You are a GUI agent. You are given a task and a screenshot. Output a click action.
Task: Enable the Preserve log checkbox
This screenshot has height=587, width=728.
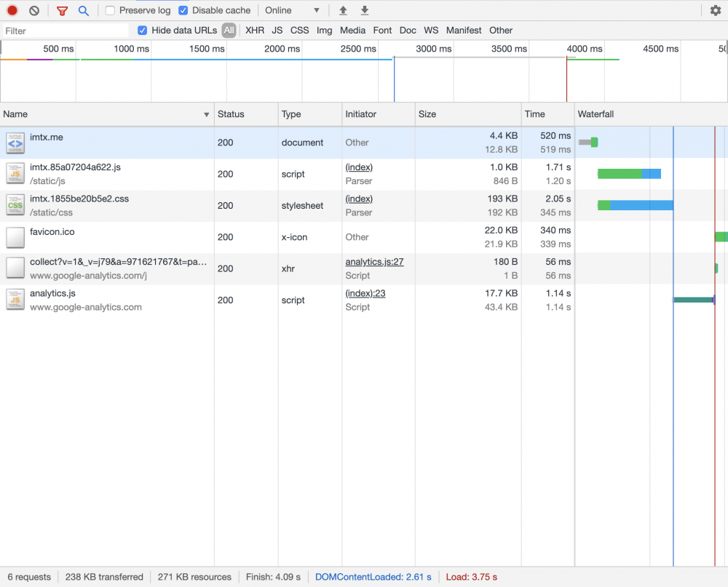click(110, 11)
